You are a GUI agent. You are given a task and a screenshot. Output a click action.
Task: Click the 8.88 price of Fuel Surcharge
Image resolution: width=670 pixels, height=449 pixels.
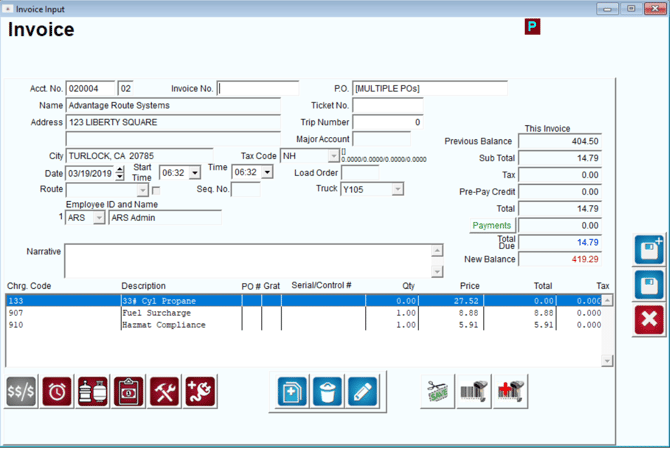[x=468, y=313]
